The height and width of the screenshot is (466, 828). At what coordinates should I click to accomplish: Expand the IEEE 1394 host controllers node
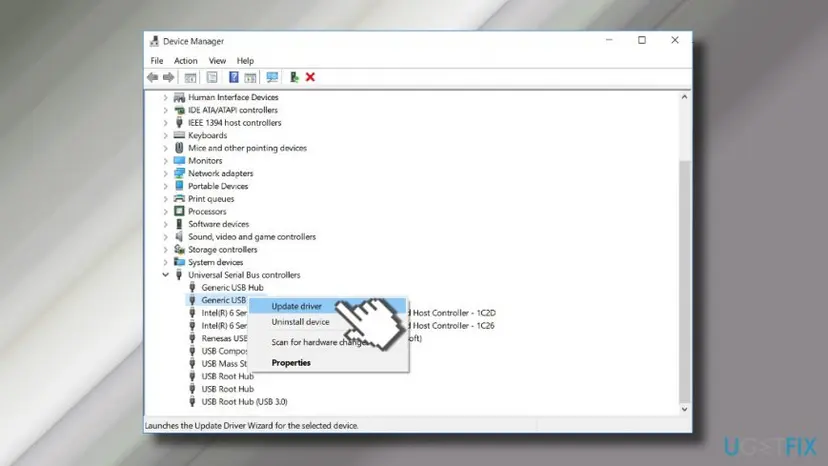coord(165,123)
